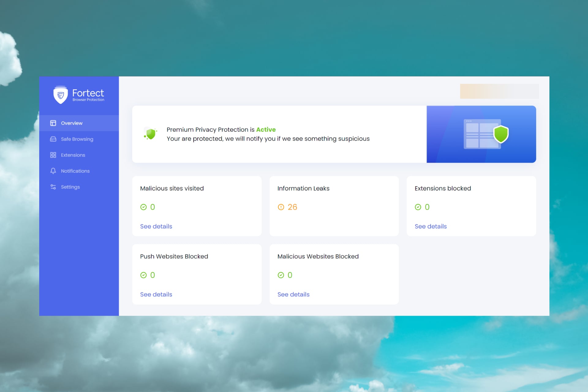Click the green checkmark under Extensions blocked
The image size is (588, 392).
pyautogui.click(x=418, y=207)
